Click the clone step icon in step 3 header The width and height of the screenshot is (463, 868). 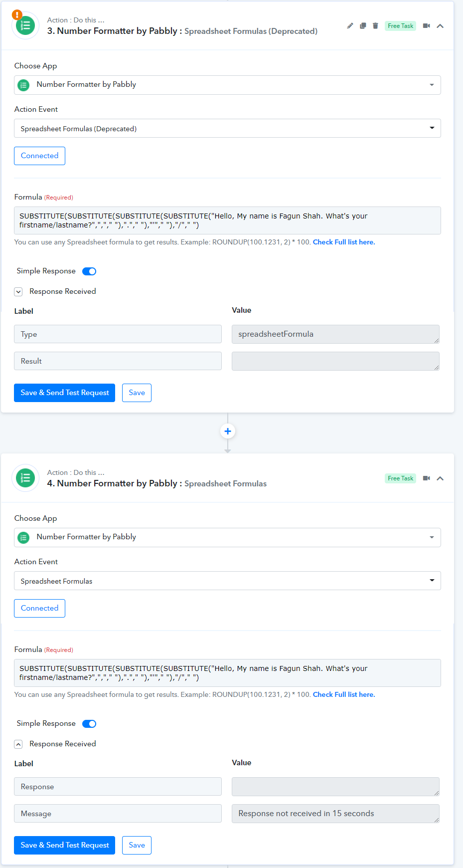click(363, 26)
